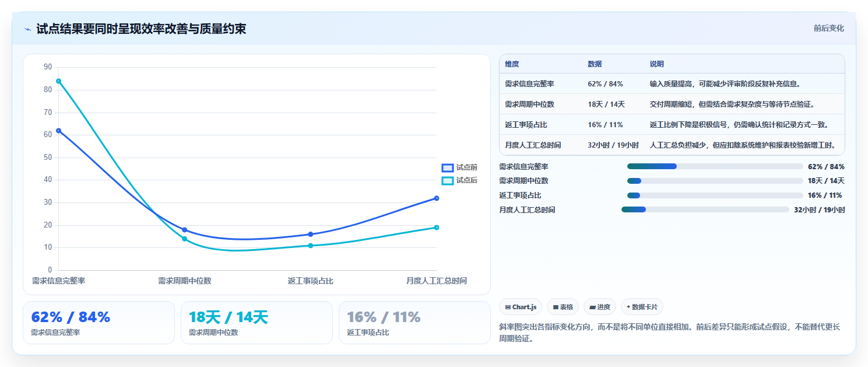This screenshot has height=367, width=868.
Task: Toggle the 试点后 legend swatch
Action: tap(447, 181)
